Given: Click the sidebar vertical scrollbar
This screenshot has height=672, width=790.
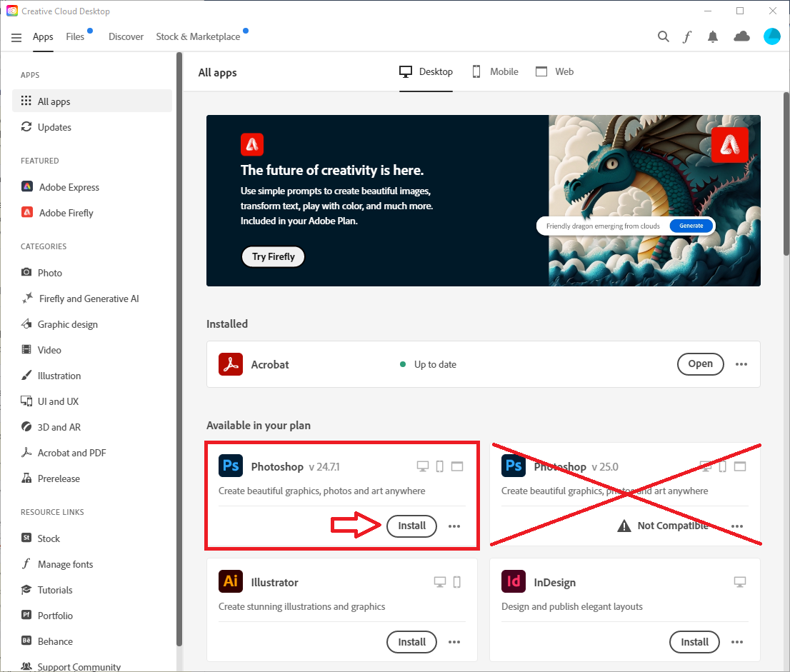Looking at the screenshot, I should click(x=179, y=348).
